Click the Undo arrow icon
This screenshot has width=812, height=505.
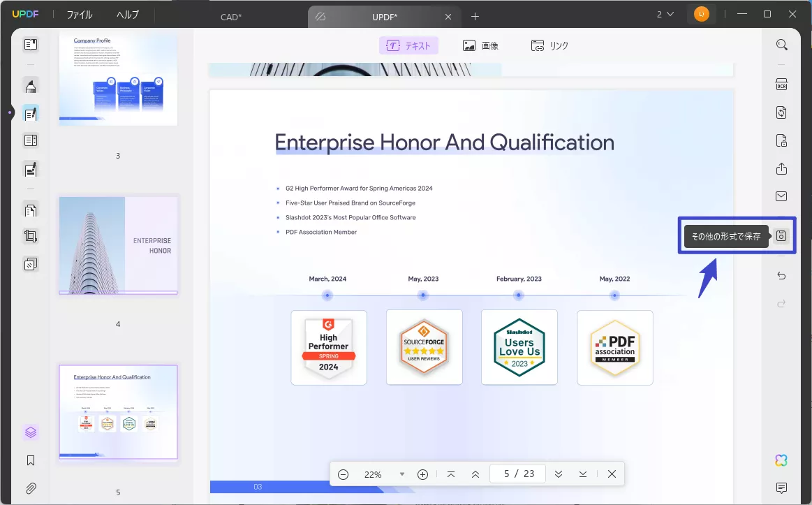click(781, 275)
